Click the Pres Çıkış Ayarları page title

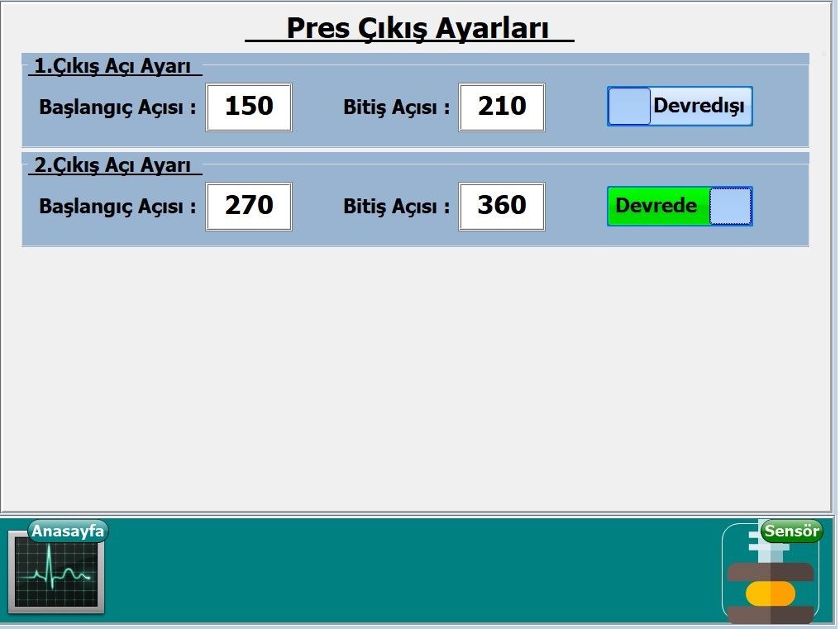(x=417, y=28)
